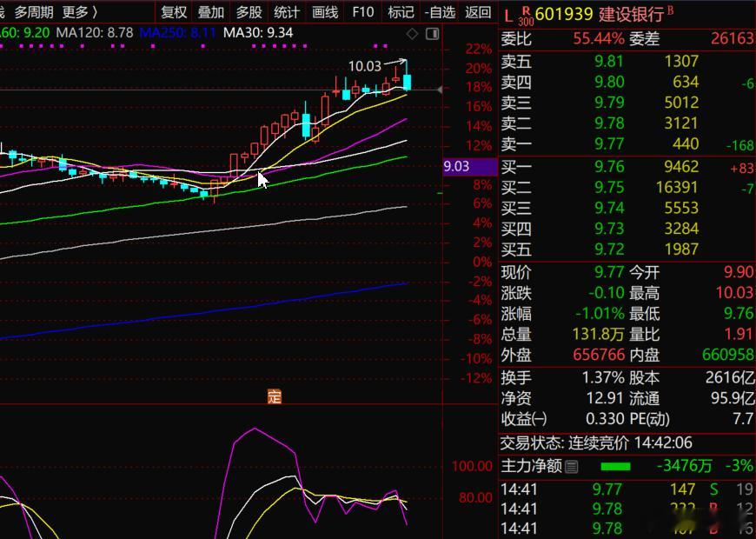The image size is (756, 539).
Task: Expand the 更多 menu
Action: 79,12
